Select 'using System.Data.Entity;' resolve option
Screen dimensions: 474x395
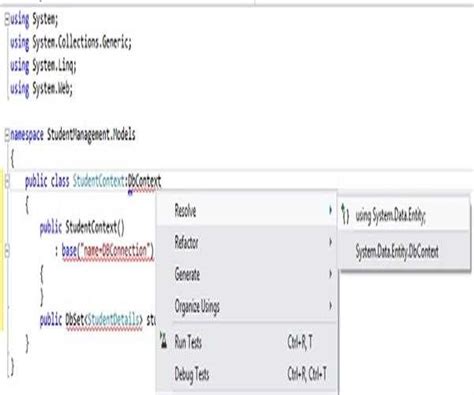click(404, 215)
